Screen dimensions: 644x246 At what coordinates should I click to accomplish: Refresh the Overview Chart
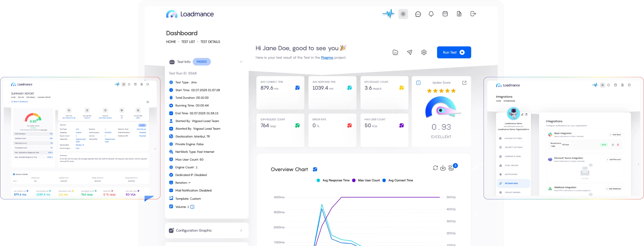click(x=435, y=168)
